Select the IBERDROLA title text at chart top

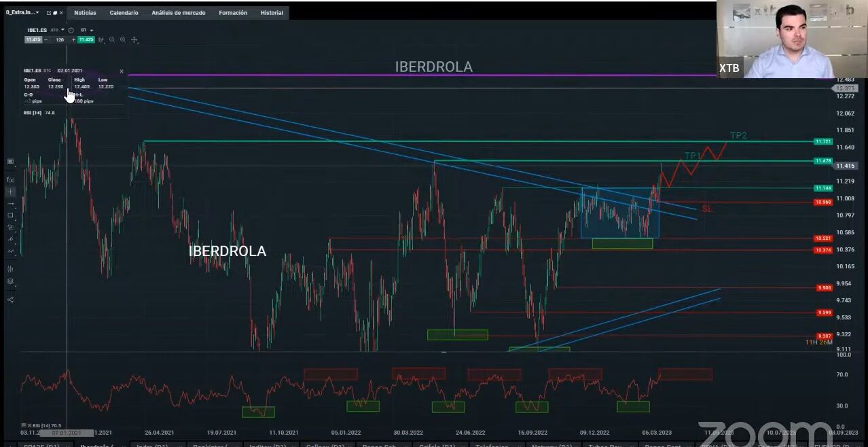[434, 67]
